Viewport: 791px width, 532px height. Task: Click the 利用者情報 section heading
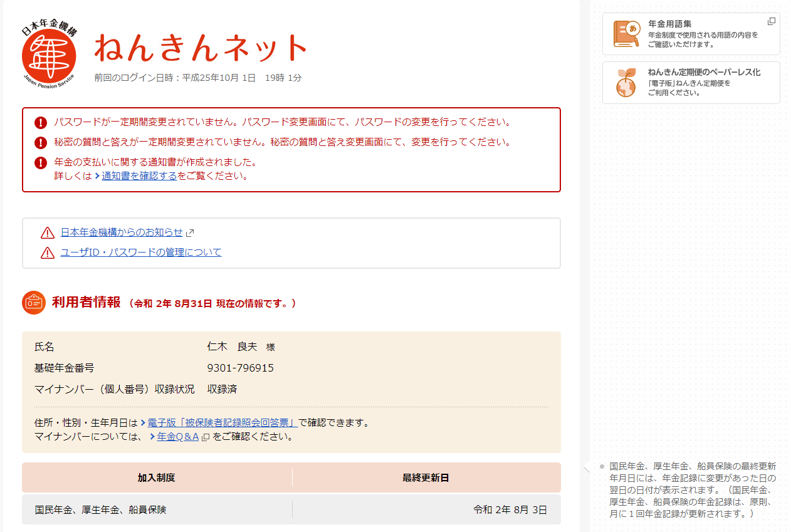point(86,303)
